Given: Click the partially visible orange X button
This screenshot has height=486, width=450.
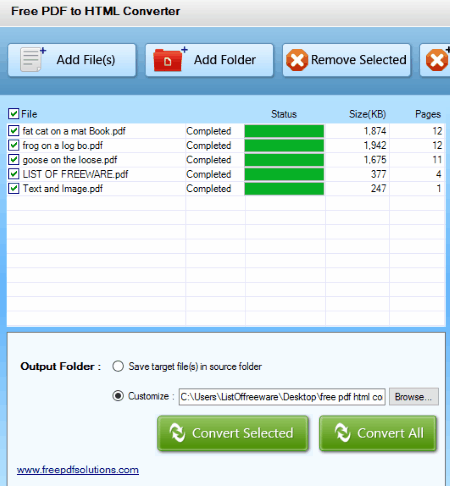Looking at the screenshot, I should coord(435,60).
